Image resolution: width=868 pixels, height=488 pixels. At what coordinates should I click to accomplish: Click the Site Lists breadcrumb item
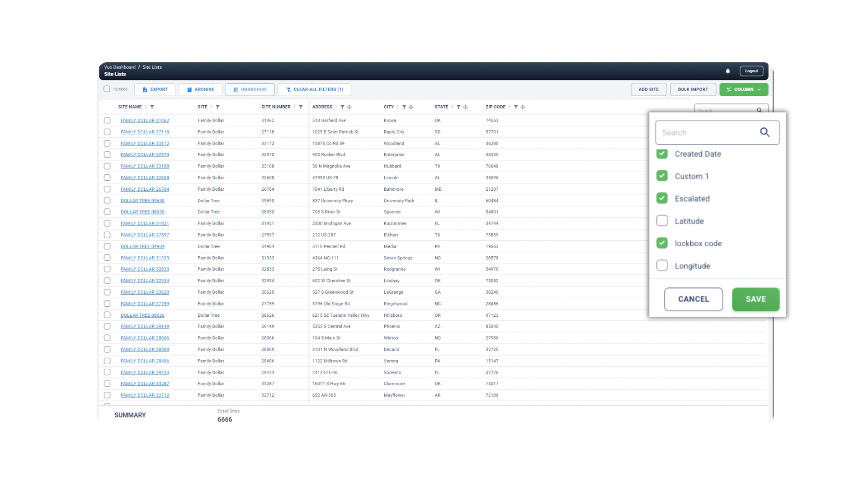[152, 67]
